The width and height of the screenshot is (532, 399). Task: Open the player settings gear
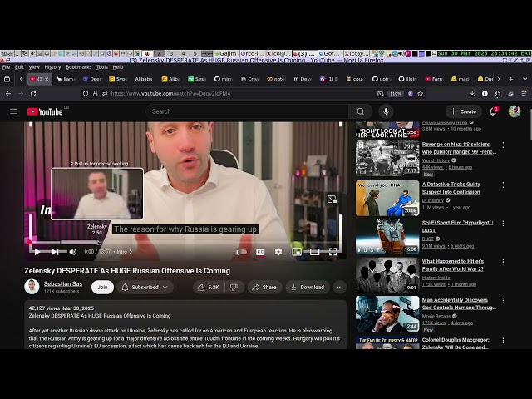coord(278,252)
